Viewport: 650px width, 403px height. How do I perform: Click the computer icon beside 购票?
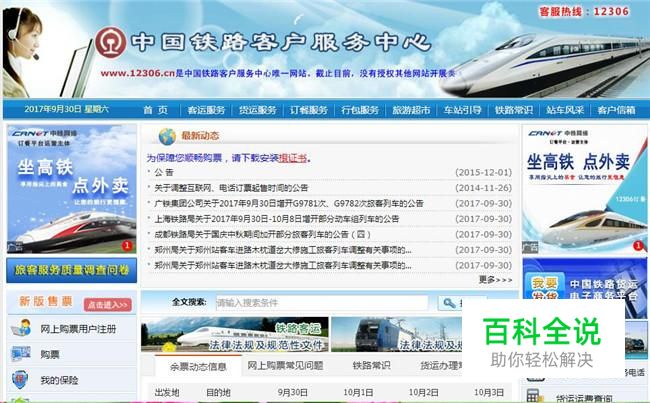tap(21, 354)
